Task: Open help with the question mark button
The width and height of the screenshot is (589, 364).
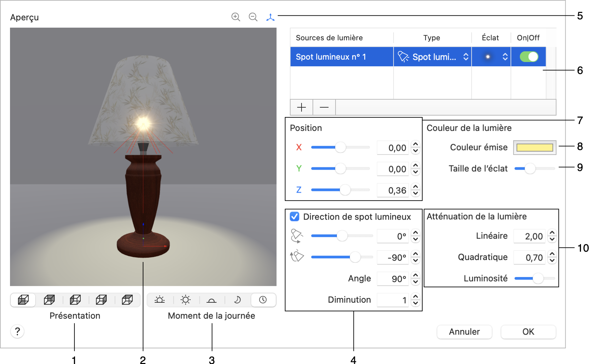Action: click(x=17, y=331)
